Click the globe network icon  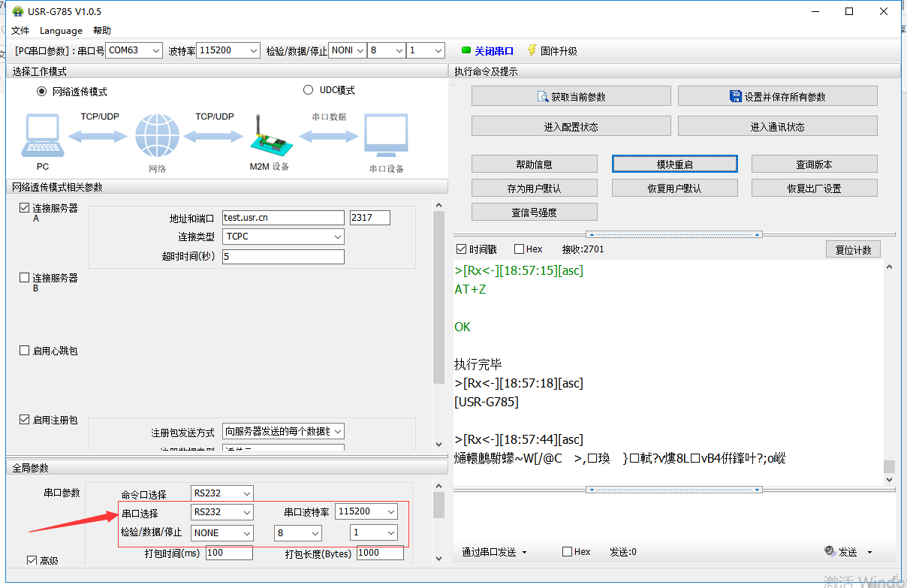click(x=157, y=137)
